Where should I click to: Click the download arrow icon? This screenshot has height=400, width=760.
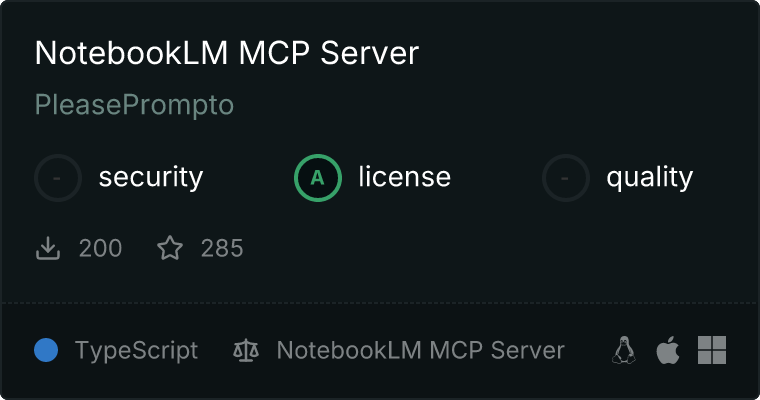pyautogui.click(x=48, y=248)
